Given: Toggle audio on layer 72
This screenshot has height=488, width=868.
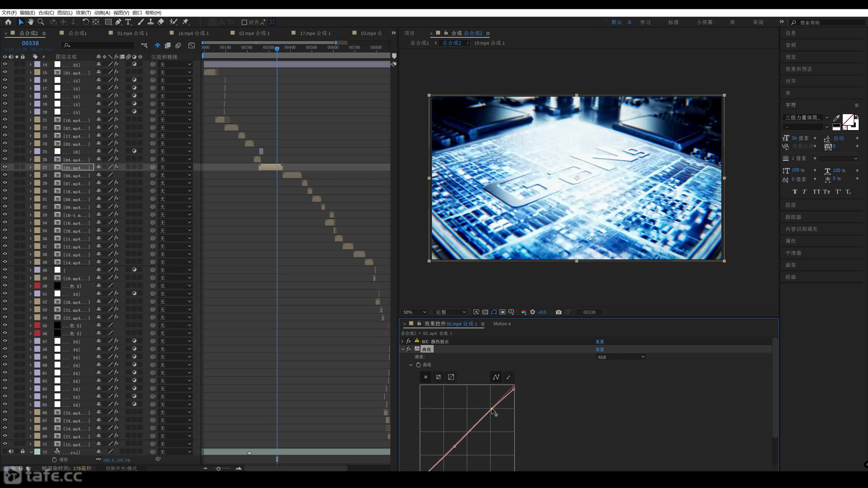Looking at the screenshot, I should pyautogui.click(x=11, y=451).
